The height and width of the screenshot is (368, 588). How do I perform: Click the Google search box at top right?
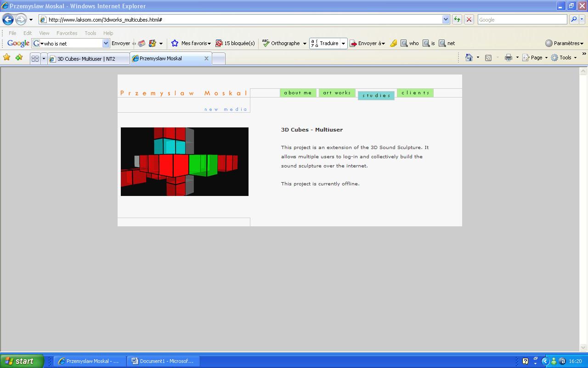(x=522, y=19)
